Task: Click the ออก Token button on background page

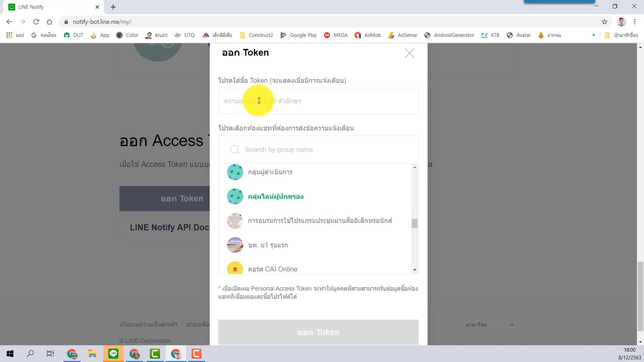Action: [164, 198]
